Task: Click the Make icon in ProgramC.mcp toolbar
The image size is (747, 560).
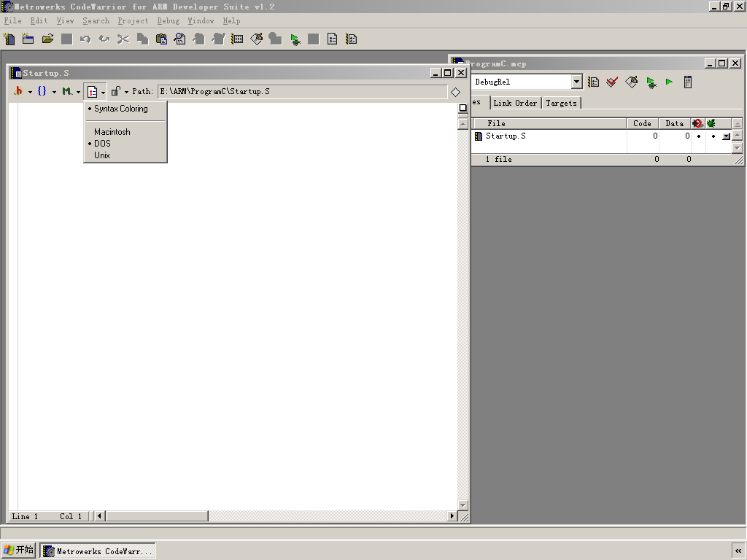Action: [x=632, y=82]
